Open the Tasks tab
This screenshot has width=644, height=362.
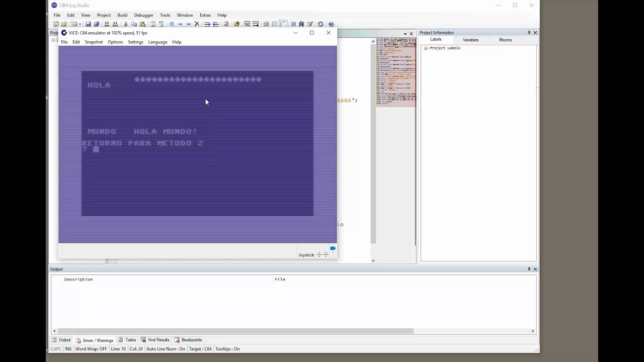pyautogui.click(x=127, y=340)
